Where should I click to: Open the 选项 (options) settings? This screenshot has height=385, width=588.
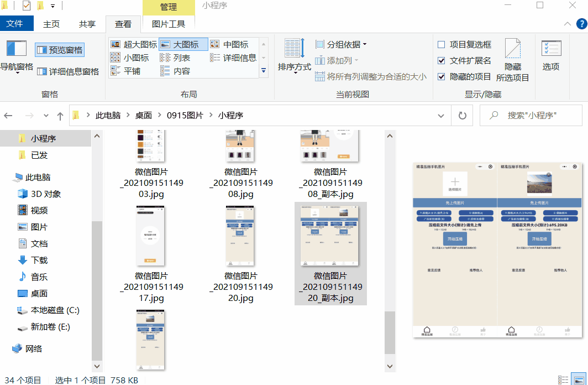pos(551,57)
